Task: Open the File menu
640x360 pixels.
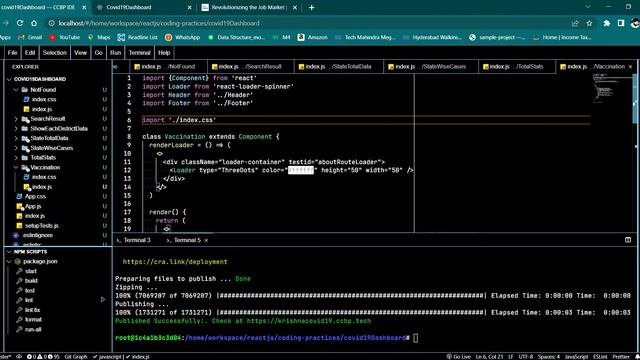Action: coord(13,53)
